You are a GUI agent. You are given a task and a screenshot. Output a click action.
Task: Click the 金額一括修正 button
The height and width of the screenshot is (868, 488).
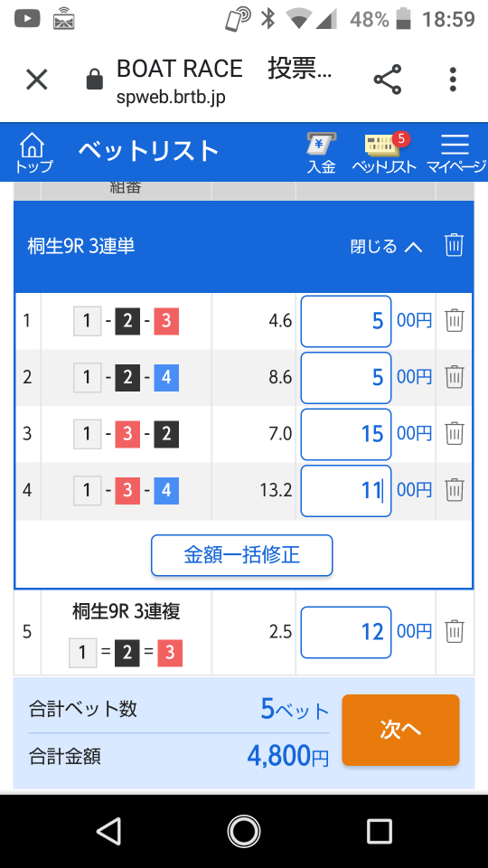coord(242,555)
